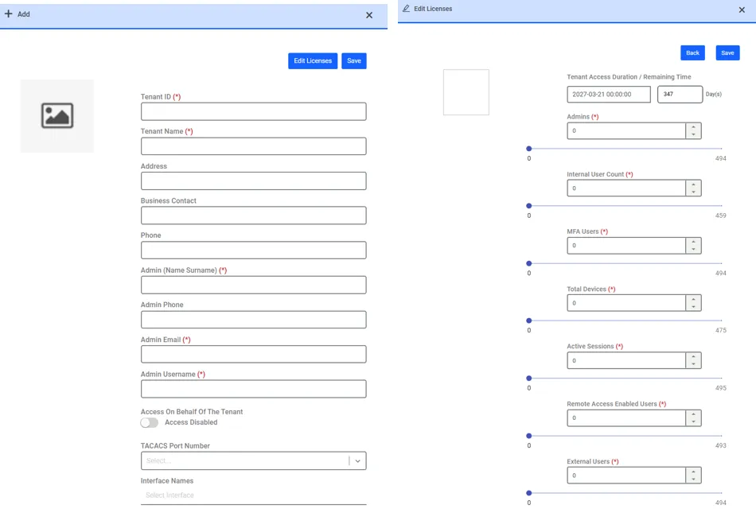This screenshot has width=756, height=532.
Task: Click the plus icon beside Add
Action: [x=8, y=14]
